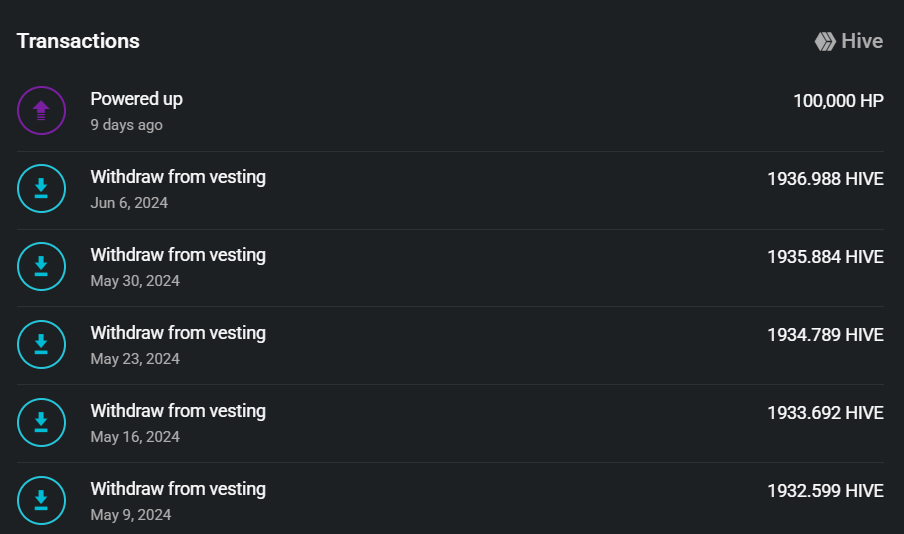Open the Powered up transaction

[136, 99]
